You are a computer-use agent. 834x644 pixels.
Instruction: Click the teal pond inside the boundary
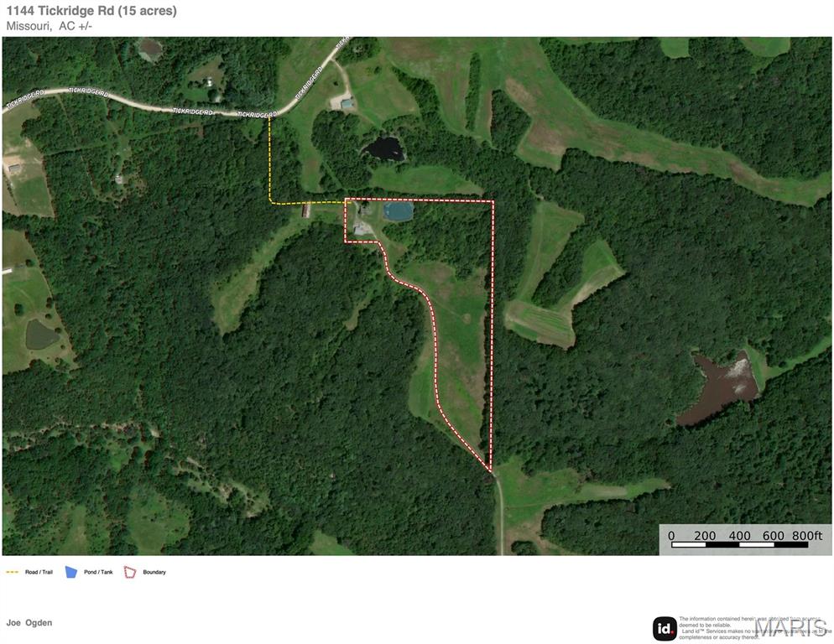[x=399, y=211]
